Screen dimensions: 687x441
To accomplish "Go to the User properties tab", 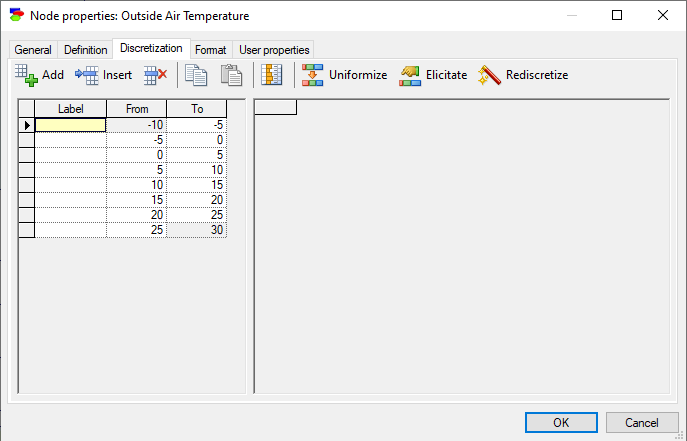I will pos(274,50).
